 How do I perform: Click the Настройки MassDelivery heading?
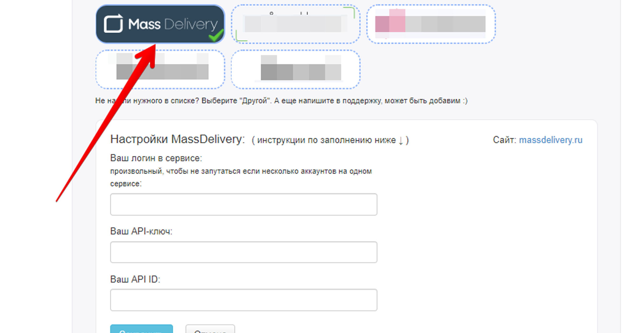177,139
